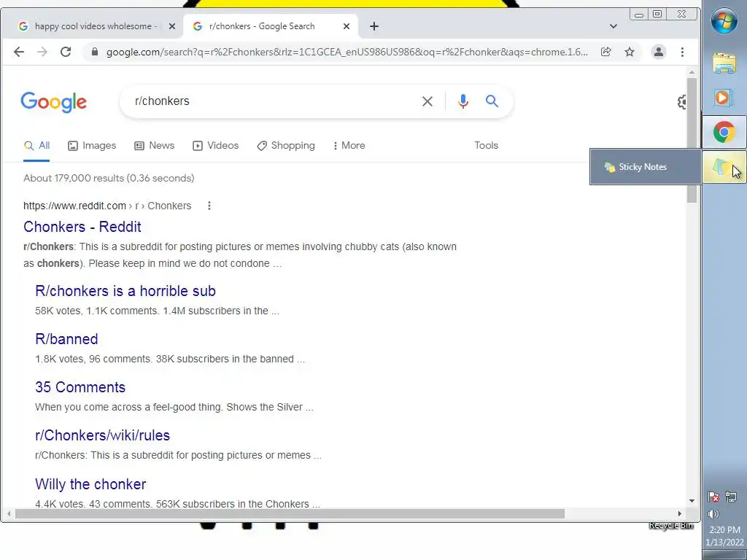The width and height of the screenshot is (747, 560).
Task: Switch to News results
Action: (155, 146)
